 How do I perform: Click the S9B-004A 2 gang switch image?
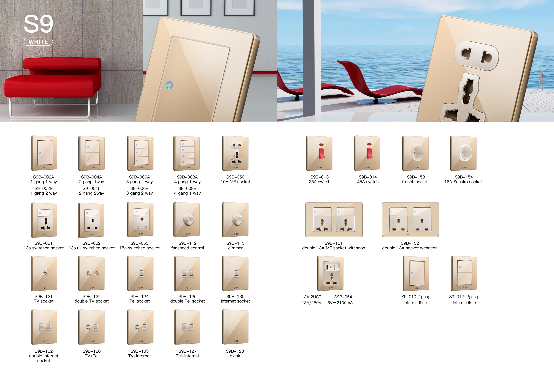[92, 153]
